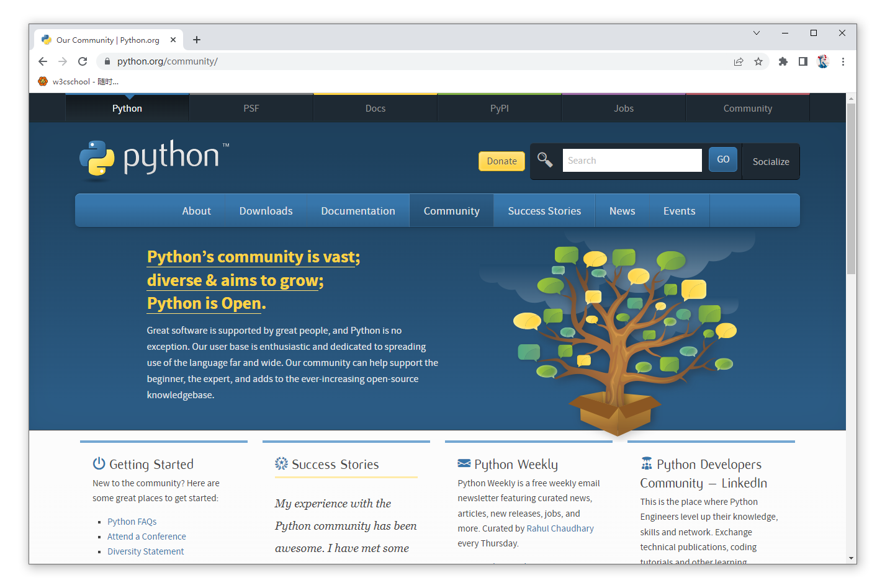
Task: Open the browser extensions puzzle icon
Action: pyautogui.click(x=783, y=61)
